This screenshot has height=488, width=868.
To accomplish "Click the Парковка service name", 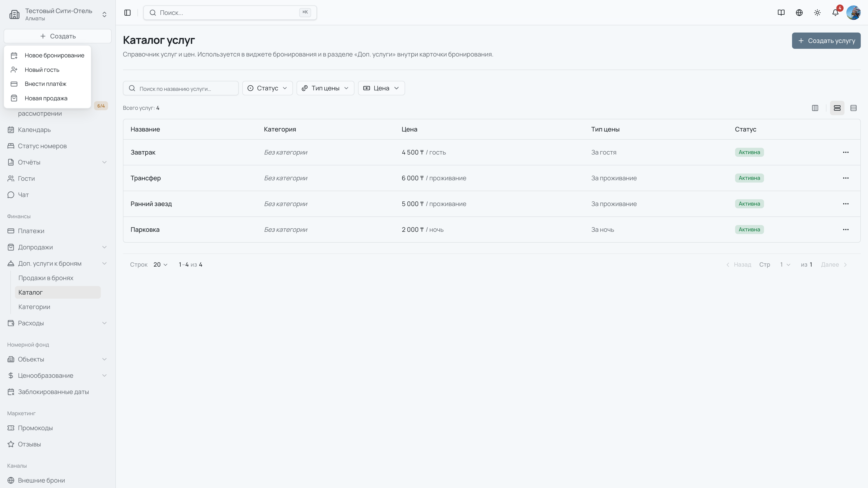I will (x=145, y=230).
